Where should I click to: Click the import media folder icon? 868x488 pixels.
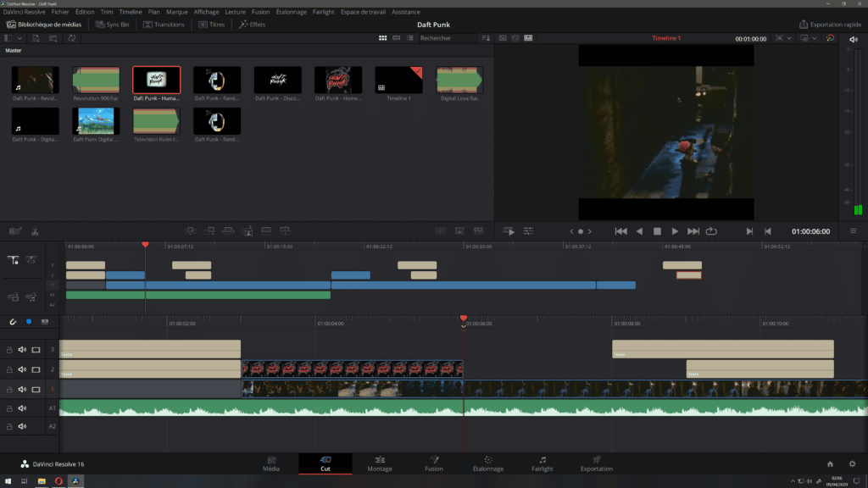[x=53, y=38]
